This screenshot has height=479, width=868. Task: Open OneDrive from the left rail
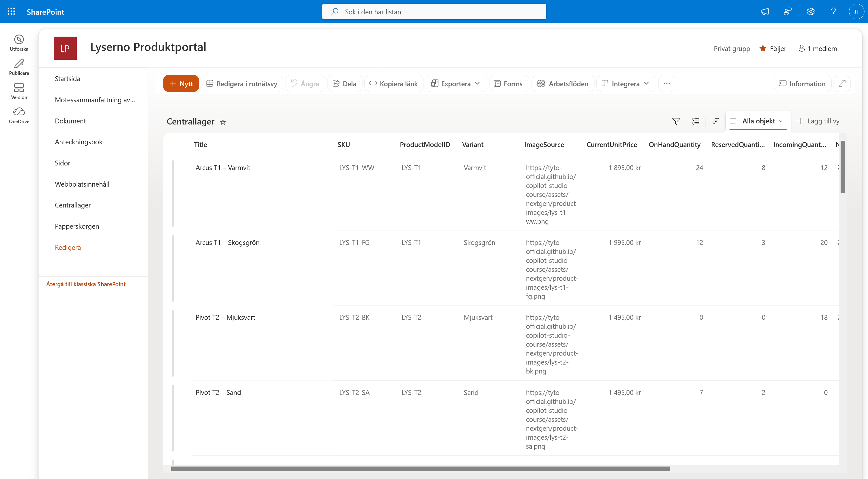[19, 115]
